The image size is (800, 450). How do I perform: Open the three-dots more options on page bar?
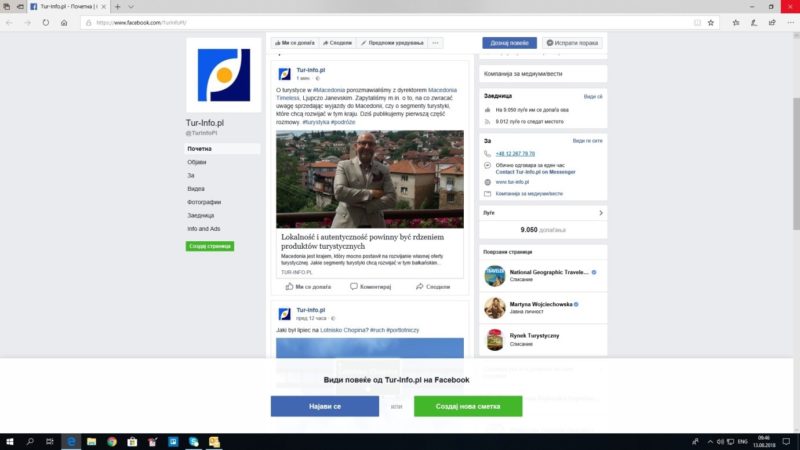pyautogui.click(x=435, y=43)
